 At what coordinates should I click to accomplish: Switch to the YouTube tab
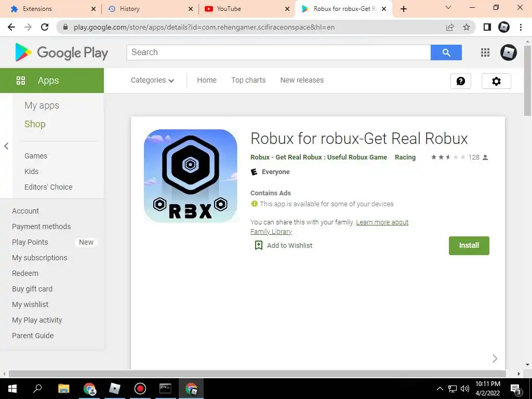pos(248,9)
